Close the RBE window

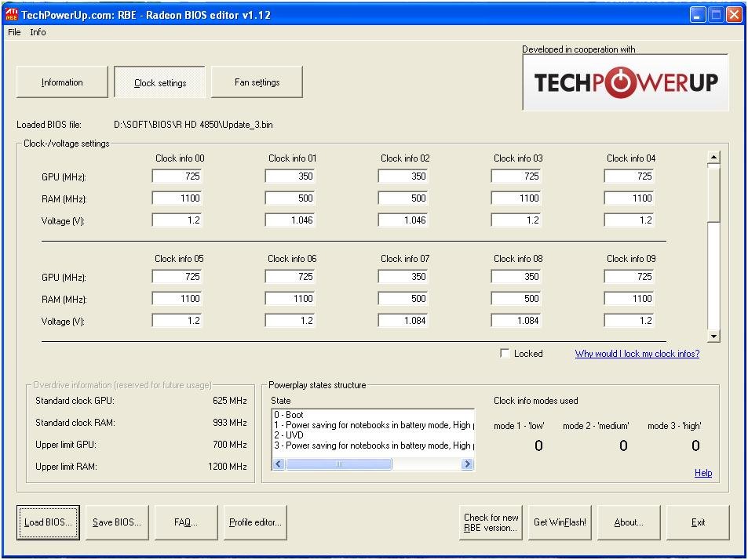click(x=734, y=15)
